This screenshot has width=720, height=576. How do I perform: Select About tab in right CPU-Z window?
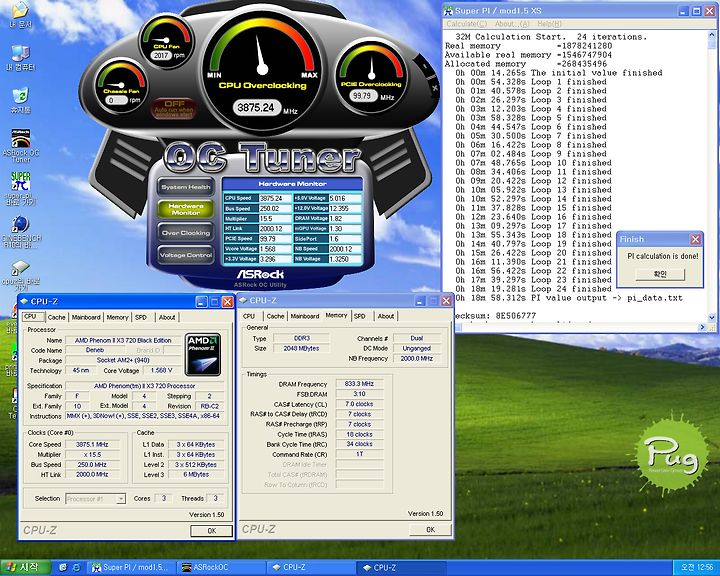(386, 316)
